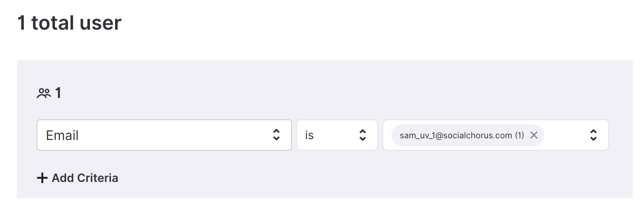Viewport: 644px width, 205px height.
Task: Click the gray criteria panel background
Action: coord(329,91)
